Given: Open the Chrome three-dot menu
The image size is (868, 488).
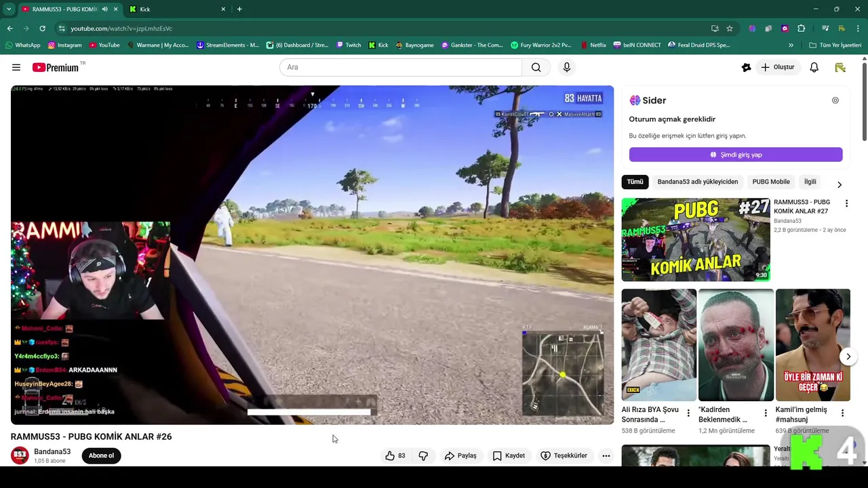Looking at the screenshot, I should (x=857, y=28).
